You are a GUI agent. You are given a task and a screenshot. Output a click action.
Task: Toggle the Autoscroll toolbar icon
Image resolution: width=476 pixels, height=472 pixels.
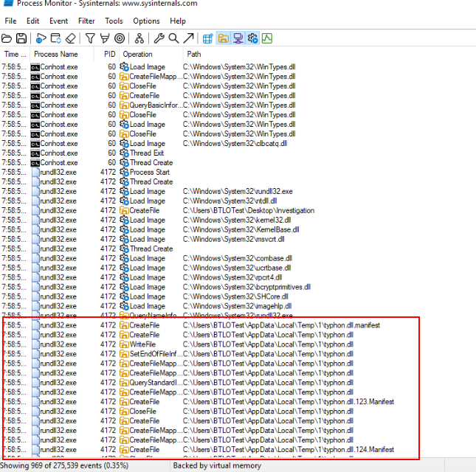pos(56,38)
